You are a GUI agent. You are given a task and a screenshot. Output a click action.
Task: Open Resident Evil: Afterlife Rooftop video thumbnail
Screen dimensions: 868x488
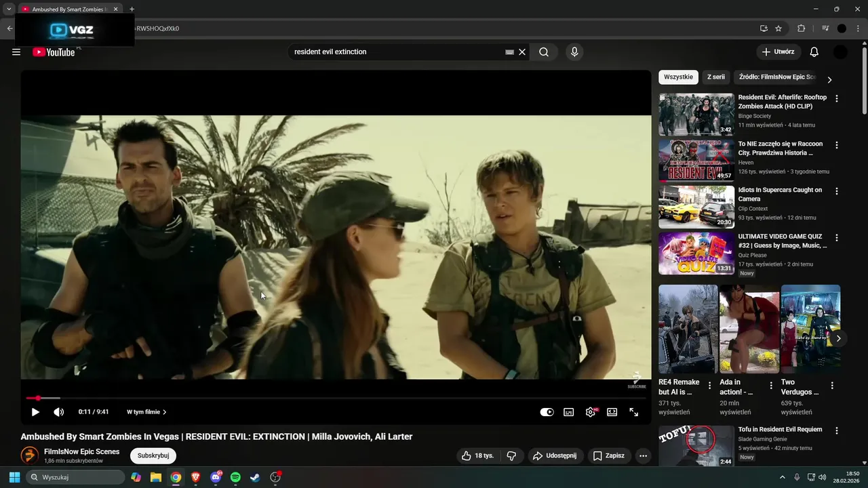(696, 115)
